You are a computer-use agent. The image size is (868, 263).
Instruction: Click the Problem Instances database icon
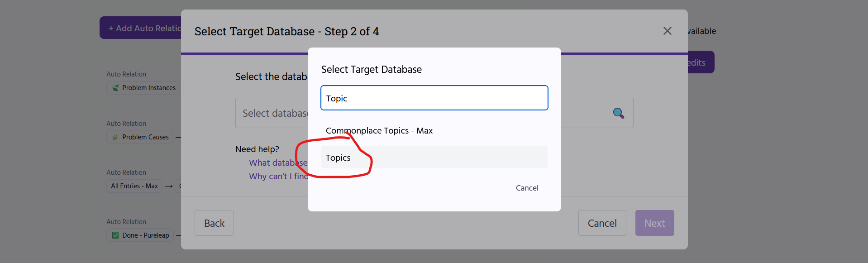click(x=116, y=88)
